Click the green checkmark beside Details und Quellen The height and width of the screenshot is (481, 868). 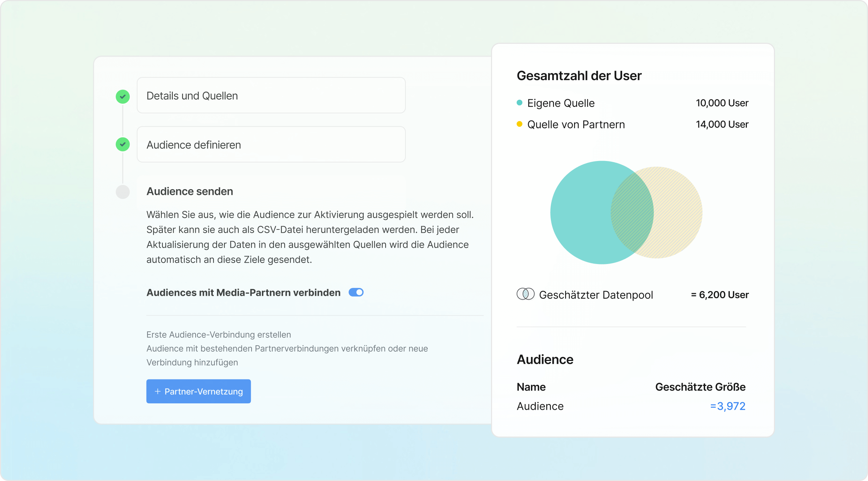[123, 96]
